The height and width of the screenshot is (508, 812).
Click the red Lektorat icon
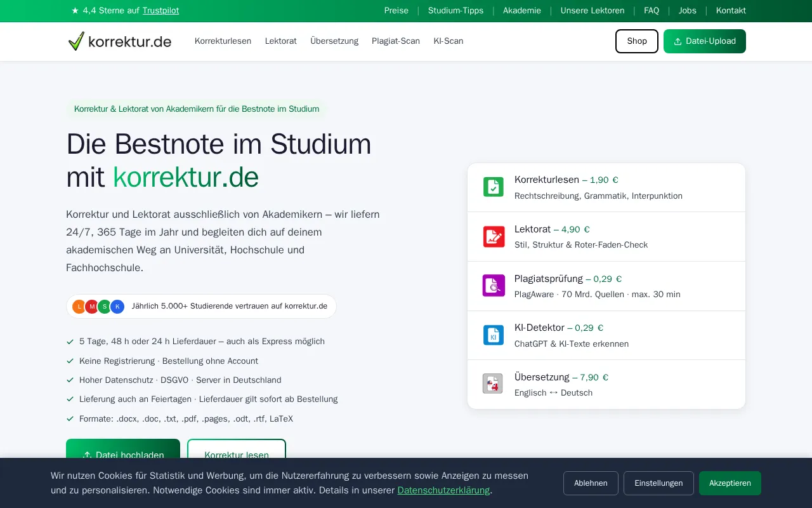pos(493,236)
